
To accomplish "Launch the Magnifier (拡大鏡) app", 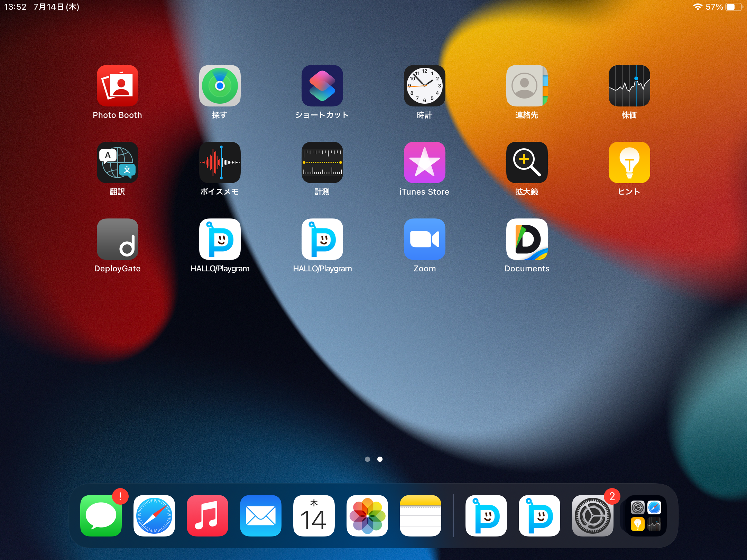I will click(x=527, y=162).
